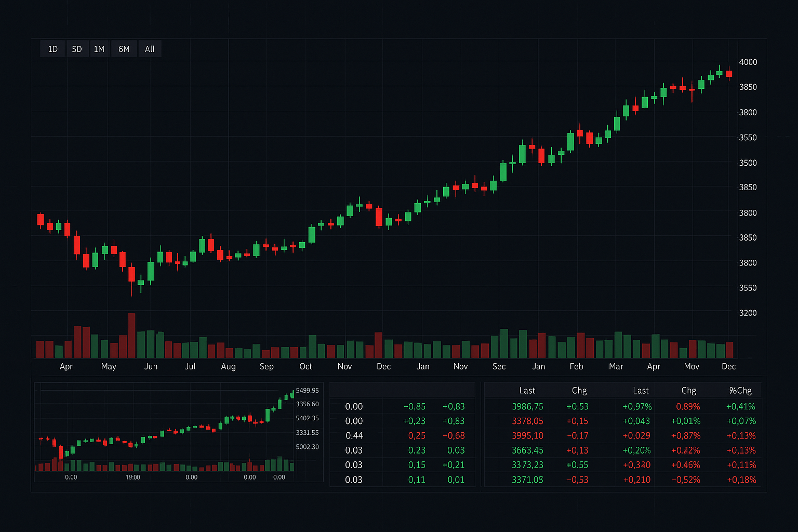This screenshot has height=532, width=798.
Task: Click the Chg header beside %Chg
Action: point(688,391)
